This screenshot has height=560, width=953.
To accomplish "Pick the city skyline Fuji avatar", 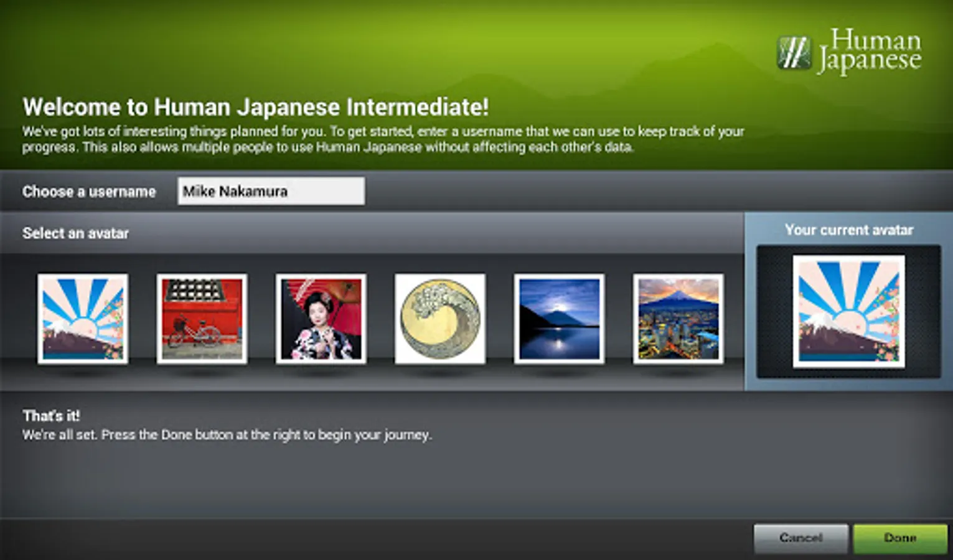I will click(678, 319).
